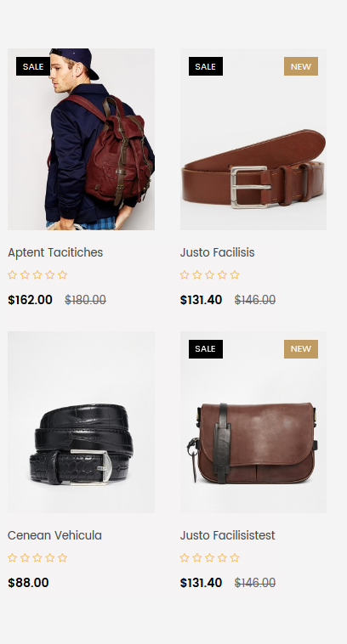Viewport: 347px width, 644px height.
Task: View the brown messenger bag image
Action: pyautogui.click(x=253, y=422)
